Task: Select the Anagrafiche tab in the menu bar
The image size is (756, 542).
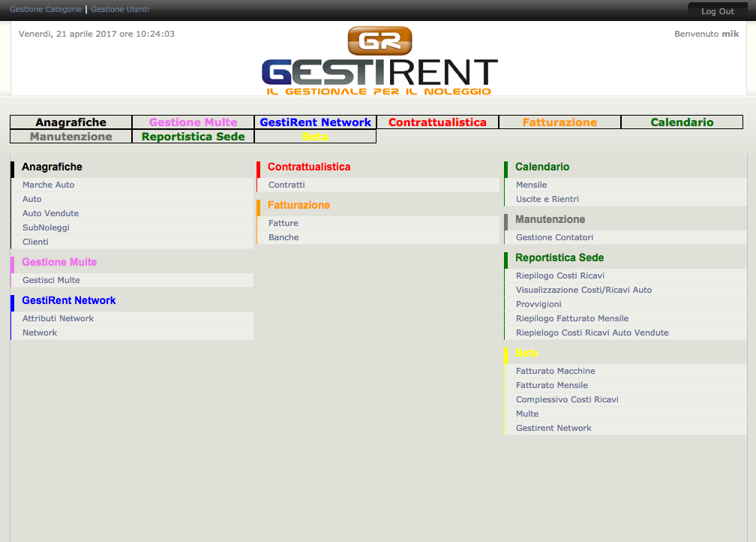Action: 70,122
